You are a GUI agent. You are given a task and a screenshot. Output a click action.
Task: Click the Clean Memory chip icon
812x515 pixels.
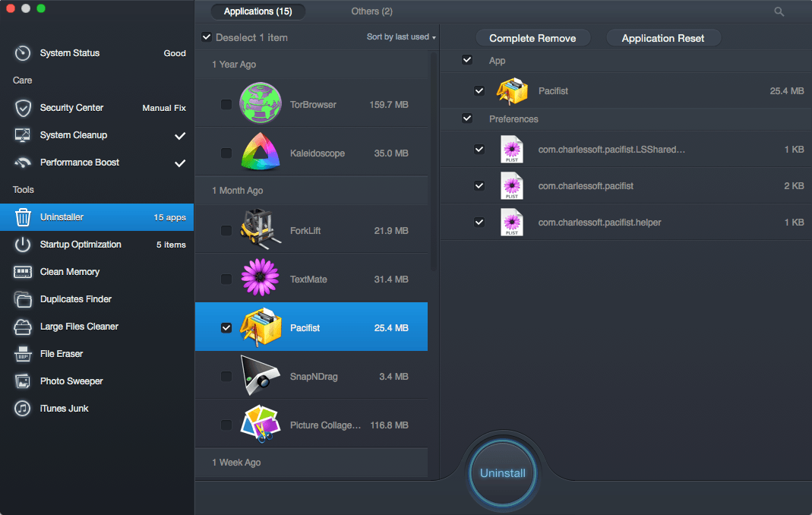click(23, 272)
